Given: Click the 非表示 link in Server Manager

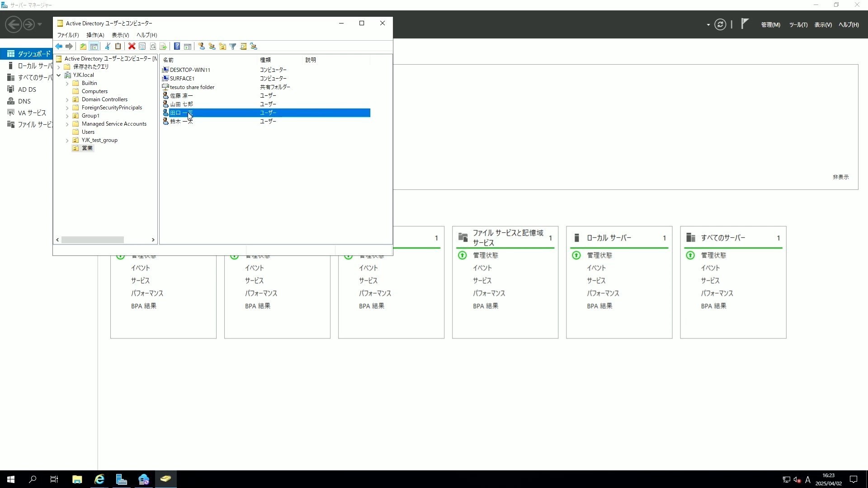Looking at the screenshot, I should [x=841, y=177].
